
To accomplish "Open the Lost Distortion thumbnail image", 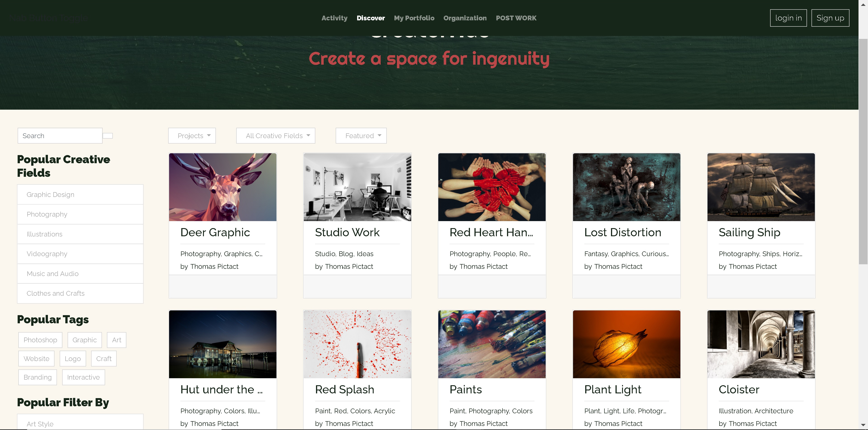I will pos(626,187).
